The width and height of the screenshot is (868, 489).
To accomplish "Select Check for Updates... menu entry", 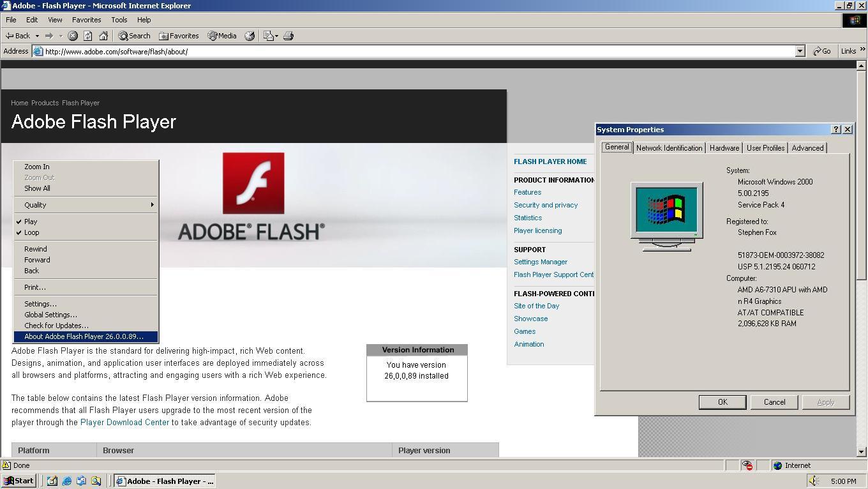I will point(86,326).
